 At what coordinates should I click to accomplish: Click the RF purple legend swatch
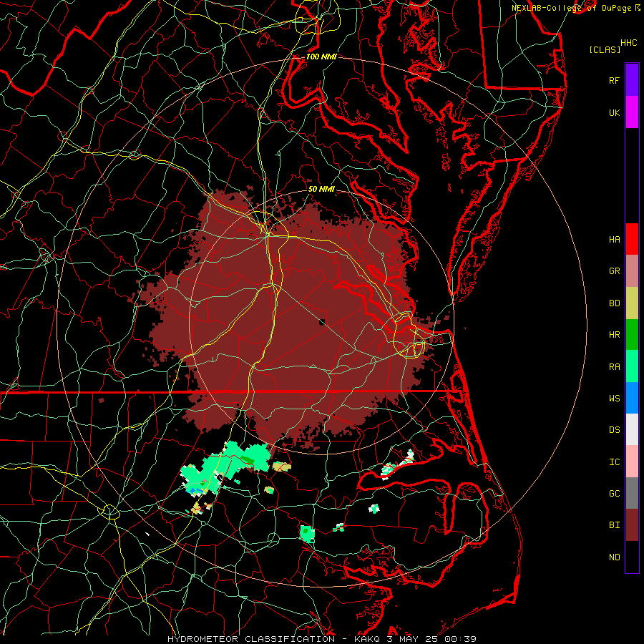coord(632,80)
